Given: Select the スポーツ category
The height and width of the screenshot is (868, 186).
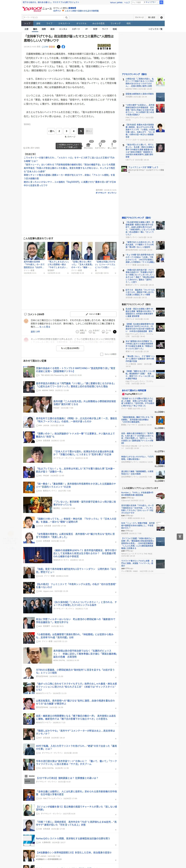Looking at the screenshot, I should point(76,29).
